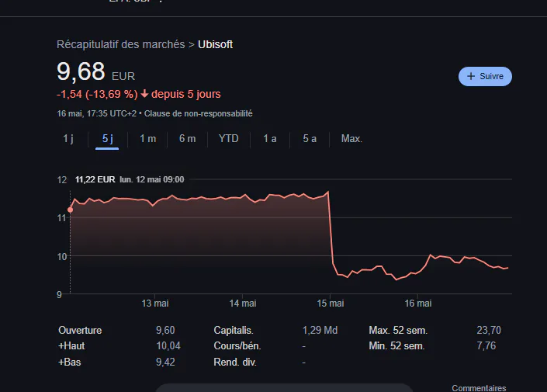Click the Rend. div. label
This screenshot has height=392, width=547.
pos(235,362)
